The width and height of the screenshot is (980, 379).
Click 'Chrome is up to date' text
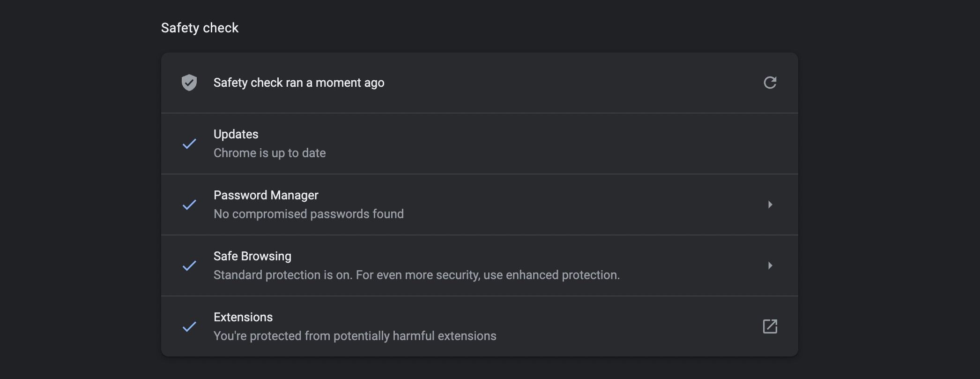point(269,152)
